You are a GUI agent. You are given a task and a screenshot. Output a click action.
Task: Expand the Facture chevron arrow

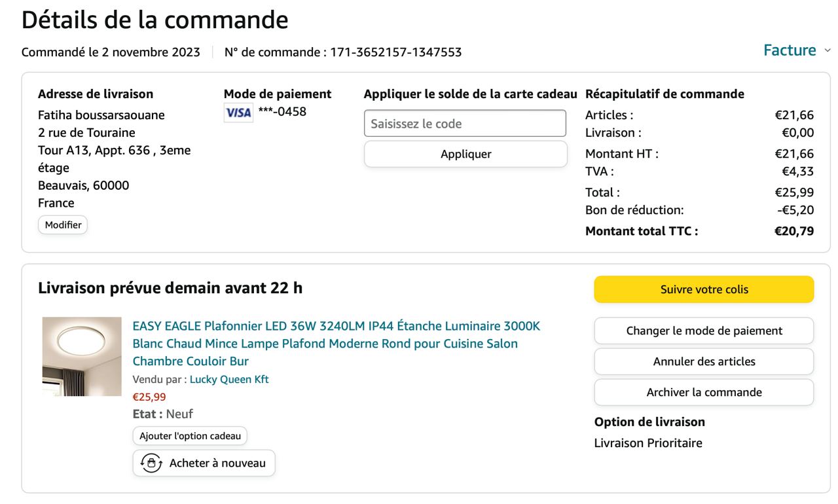coord(828,51)
